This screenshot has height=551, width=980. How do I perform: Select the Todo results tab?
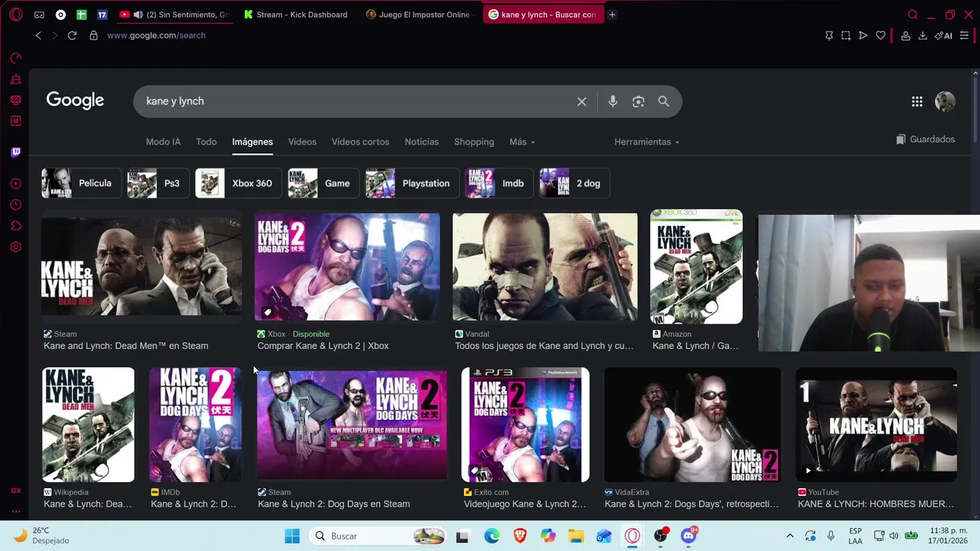pyautogui.click(x=206, y=142)
